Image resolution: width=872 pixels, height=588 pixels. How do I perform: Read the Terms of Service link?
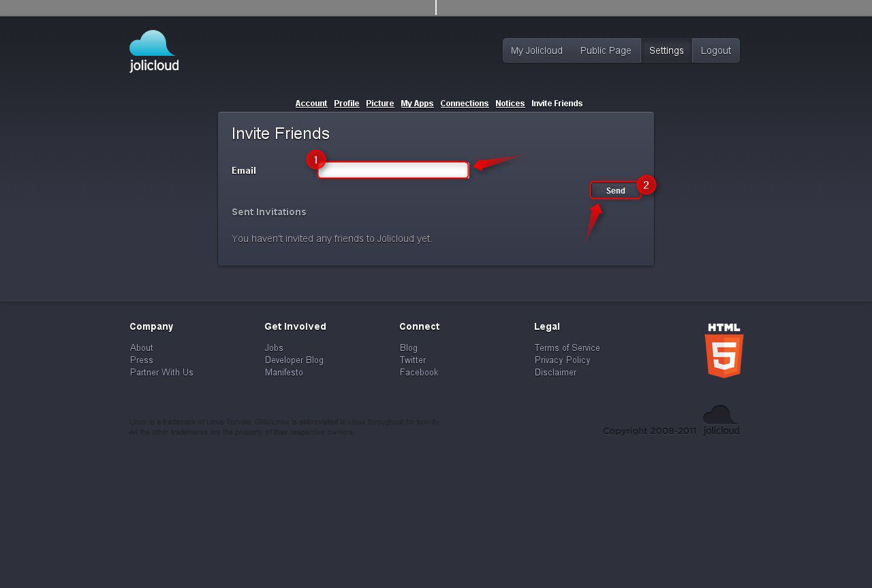point(567,347)
